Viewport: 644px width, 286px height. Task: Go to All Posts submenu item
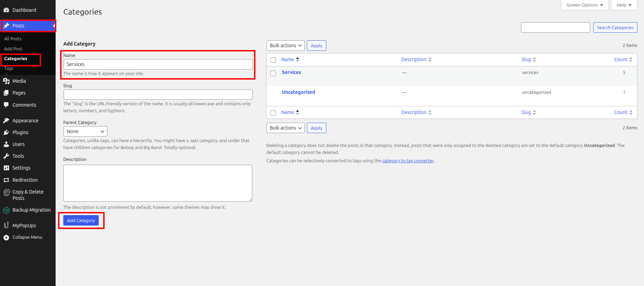[x=13, y=39]
